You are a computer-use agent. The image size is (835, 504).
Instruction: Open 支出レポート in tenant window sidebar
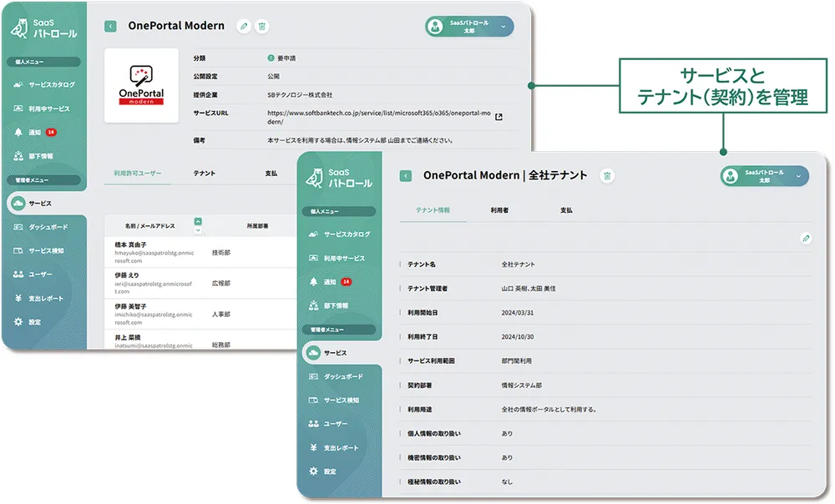(x=334, y=447)
